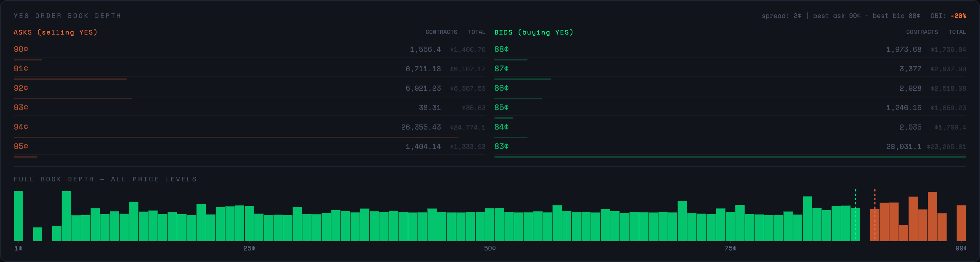Select the 90¢ ask price label

[21, 49]
